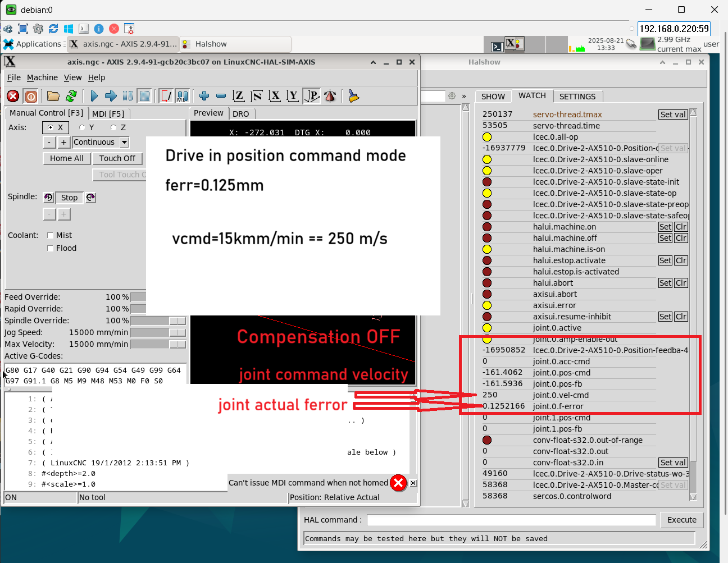Open the Machine menu
728x563 pixels.
click(x=42, y=77)
